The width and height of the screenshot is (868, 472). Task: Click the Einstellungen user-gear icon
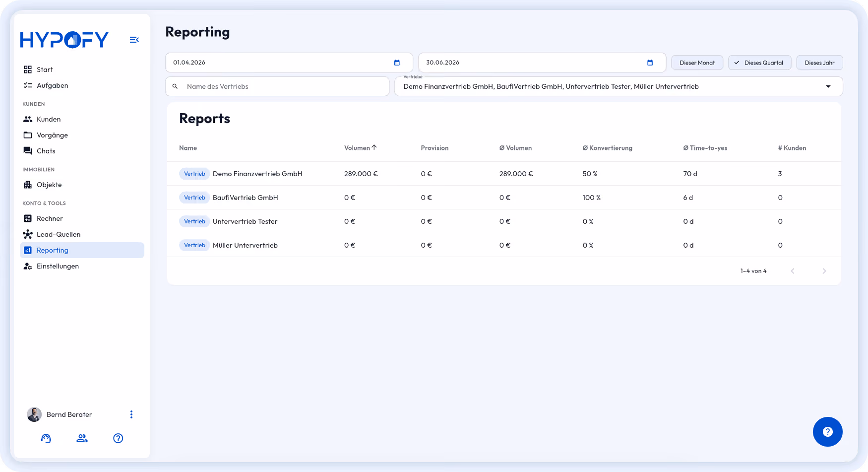(28, 266)
